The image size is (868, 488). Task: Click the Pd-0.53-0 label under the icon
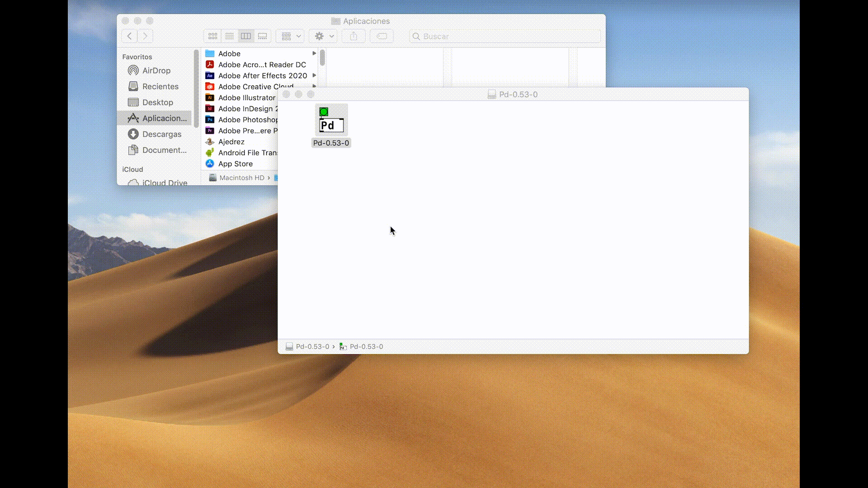point(331,143)
